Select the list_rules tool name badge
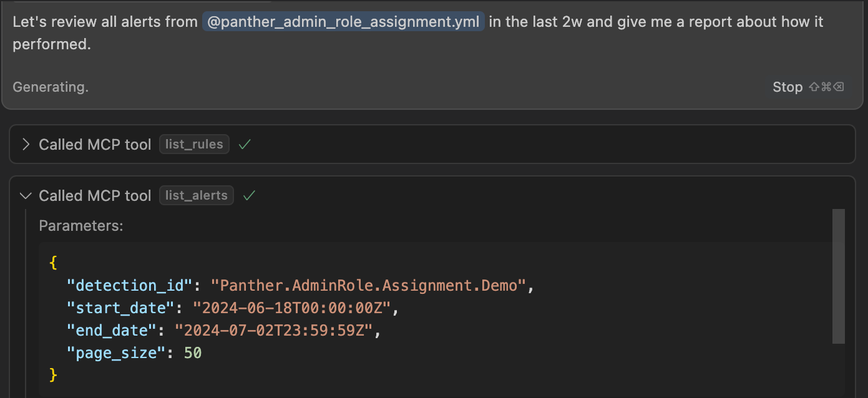The height and width of the screenshot is (398, 868). 194,144
